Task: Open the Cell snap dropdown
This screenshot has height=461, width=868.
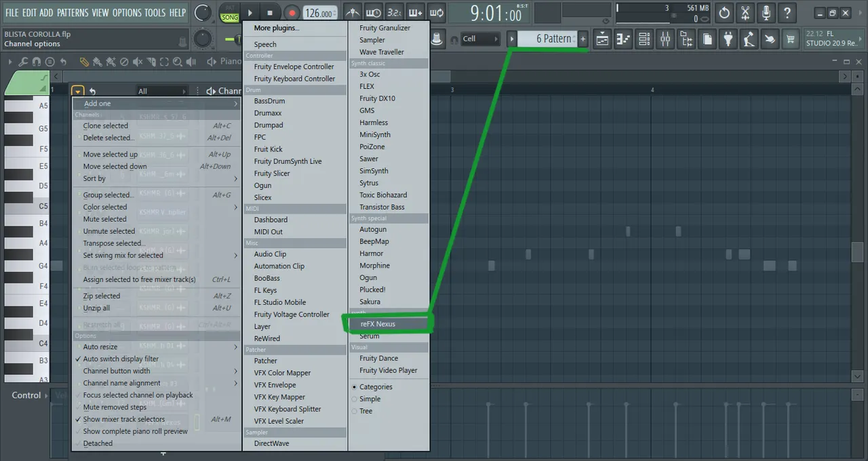Action: [480, 39]
